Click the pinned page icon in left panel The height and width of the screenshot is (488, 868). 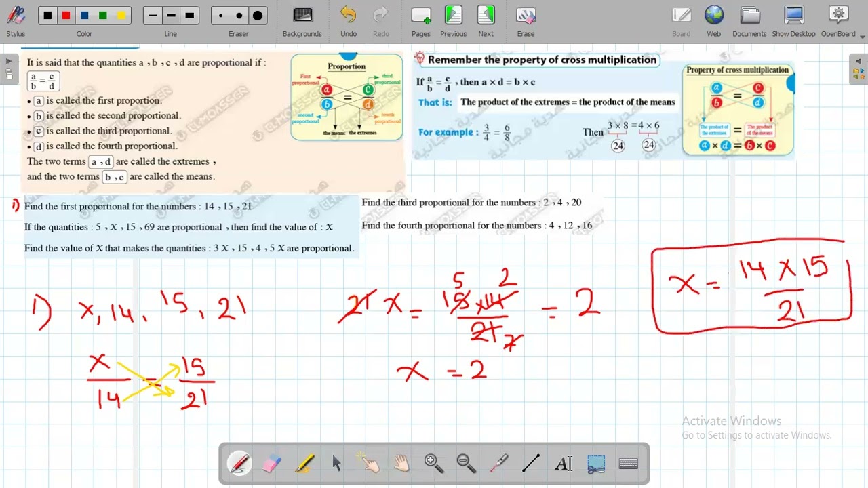pyautogui.click(x=9, y=74)
